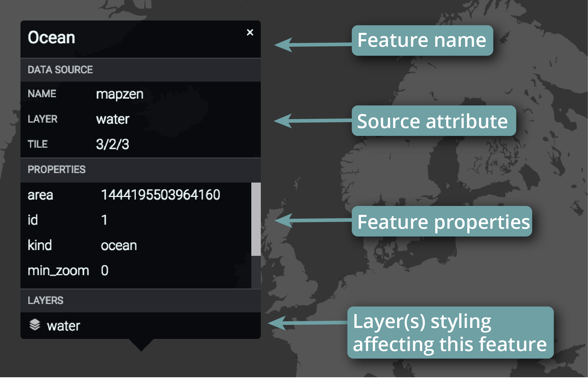Image resolution: width=588 pixels, height=381 pixels.
Task: Select the area value 1444195503964160
Action: click(161, 195)
